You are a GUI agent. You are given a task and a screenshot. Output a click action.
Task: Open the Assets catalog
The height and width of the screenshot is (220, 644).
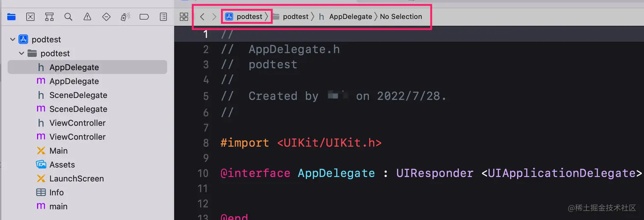pos(62,165)
